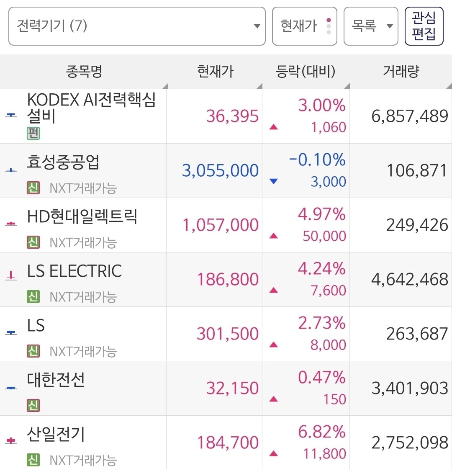Open the LS ELECTRIC stock name
Image resolution: width=452 pixels, height=476 pixels.
click(74, 271)
